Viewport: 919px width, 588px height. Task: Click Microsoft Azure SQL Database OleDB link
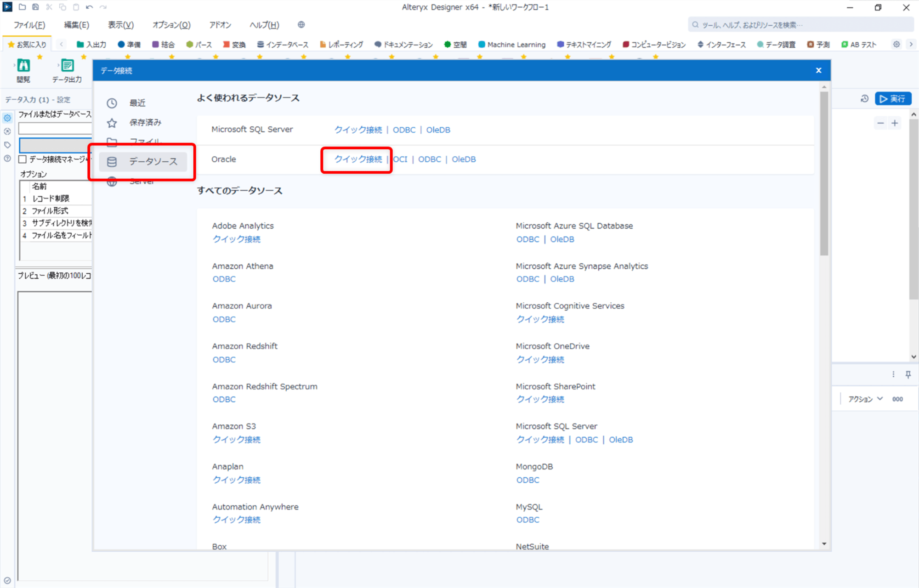tap(562, 239)
